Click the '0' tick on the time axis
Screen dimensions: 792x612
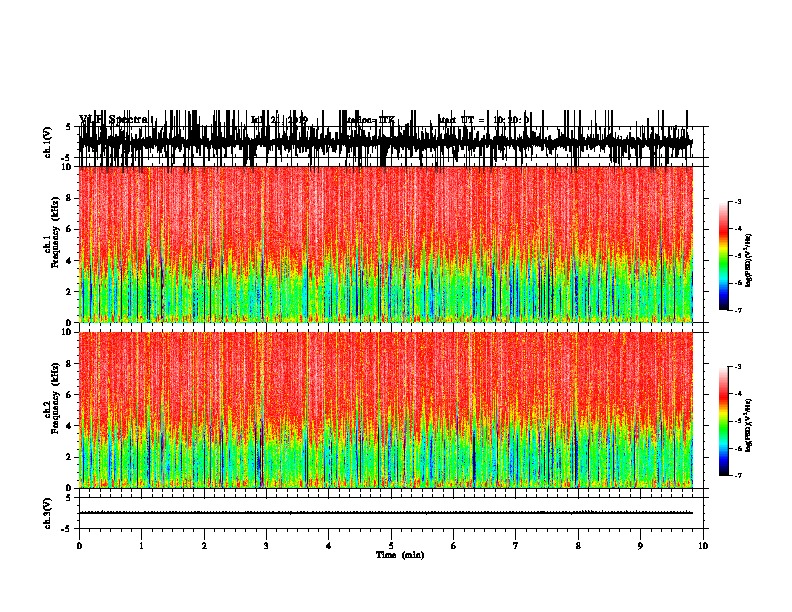[79, 546]
